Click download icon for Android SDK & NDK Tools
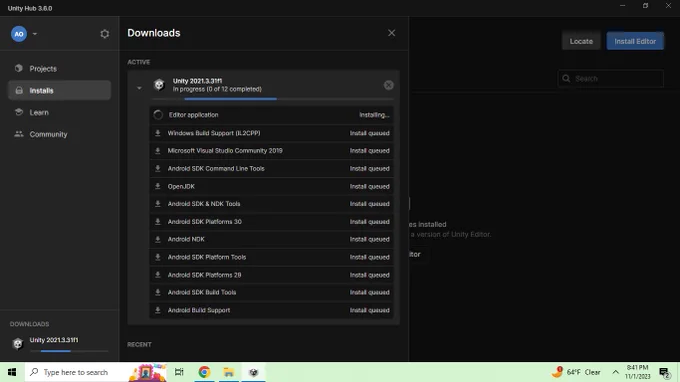 158,203
